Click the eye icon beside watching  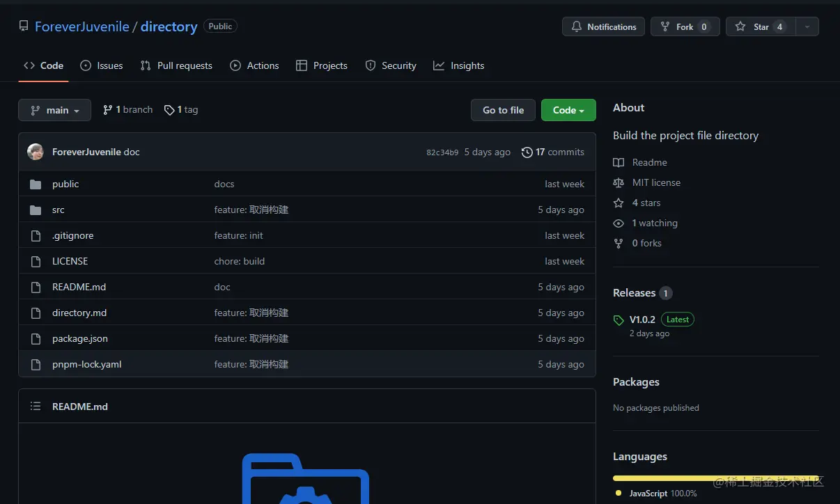(619, 223)
